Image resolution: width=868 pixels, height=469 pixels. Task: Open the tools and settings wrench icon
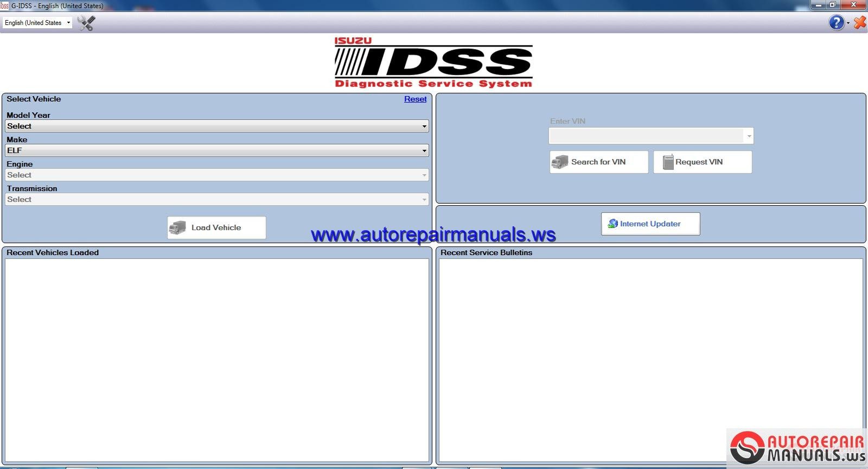[x=86, y=23]
